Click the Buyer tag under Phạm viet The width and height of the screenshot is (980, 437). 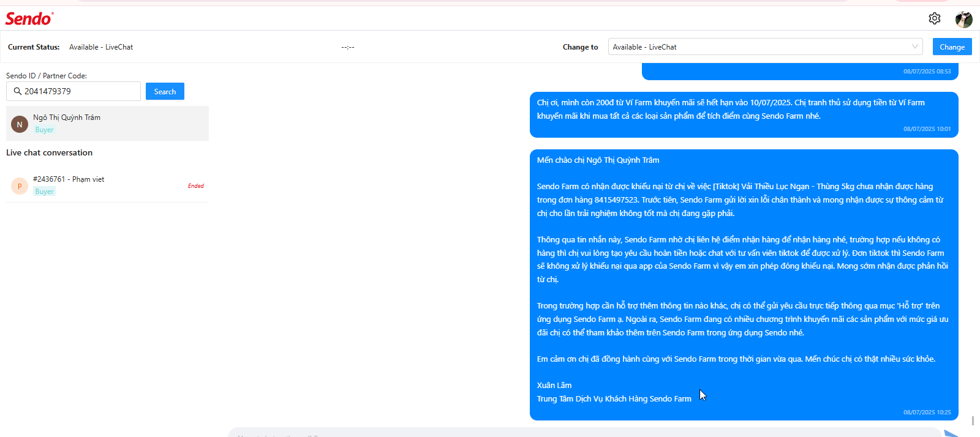tap(44, 192)
